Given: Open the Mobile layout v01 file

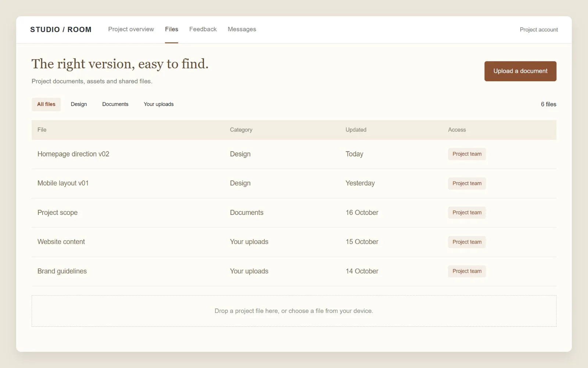Looking at the screenshot, I should [63, 183].
